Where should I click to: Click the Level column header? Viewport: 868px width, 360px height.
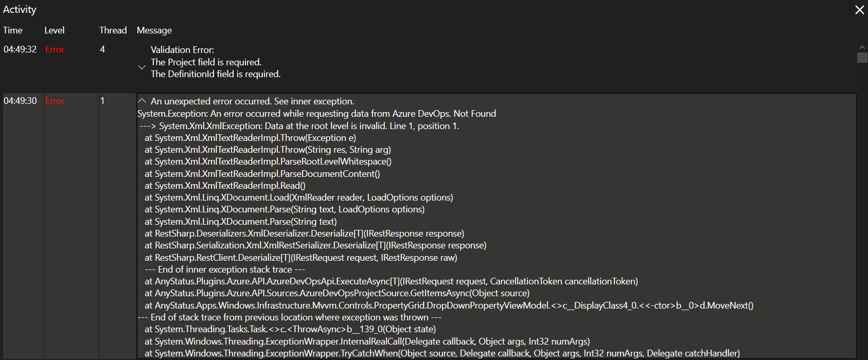pos(55,30)
